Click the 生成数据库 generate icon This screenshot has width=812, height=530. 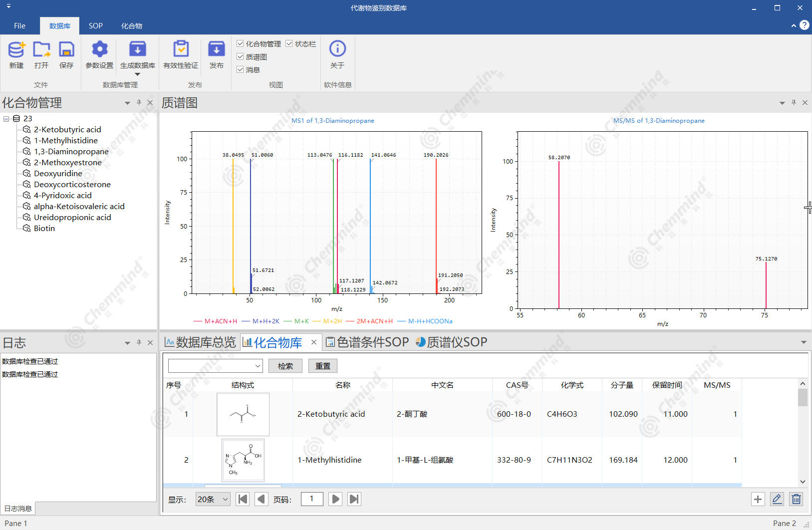tap(138, 49)
